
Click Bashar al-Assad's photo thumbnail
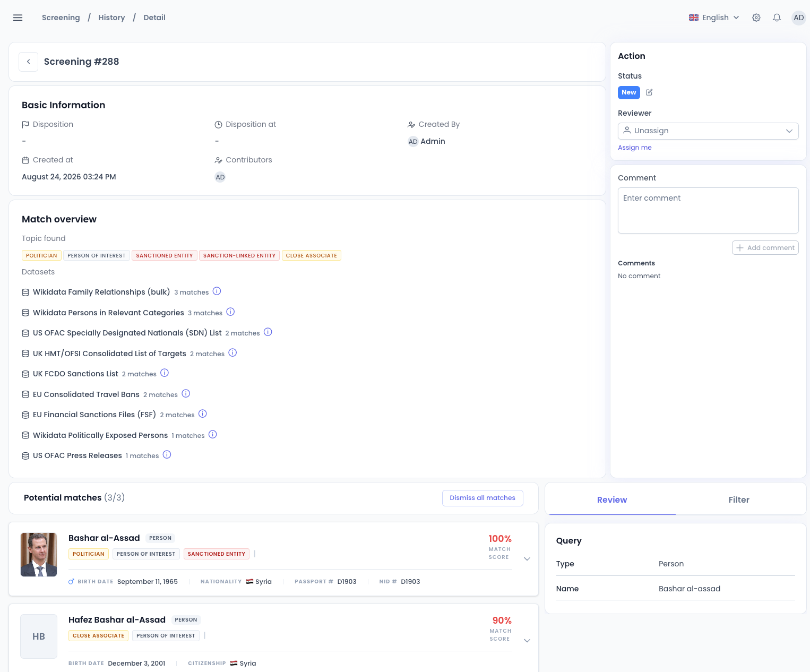coord(39,555)
